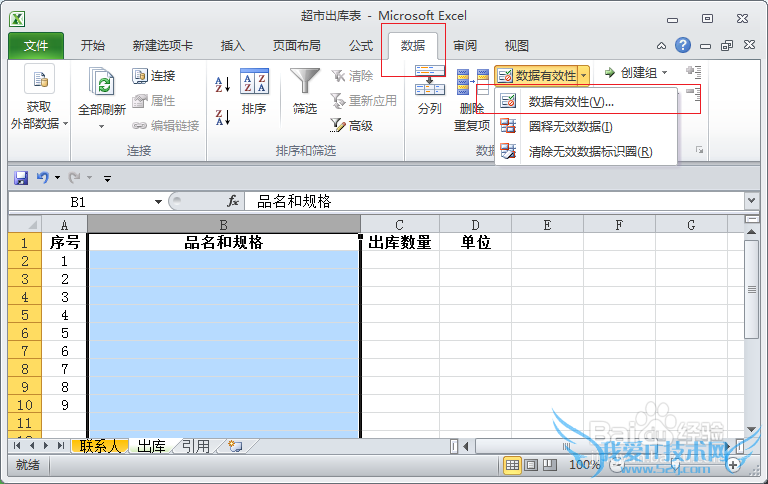The image size is (768, 484).
Task: Open Outline group dialog launcher
Action: [x=699, y=150]
